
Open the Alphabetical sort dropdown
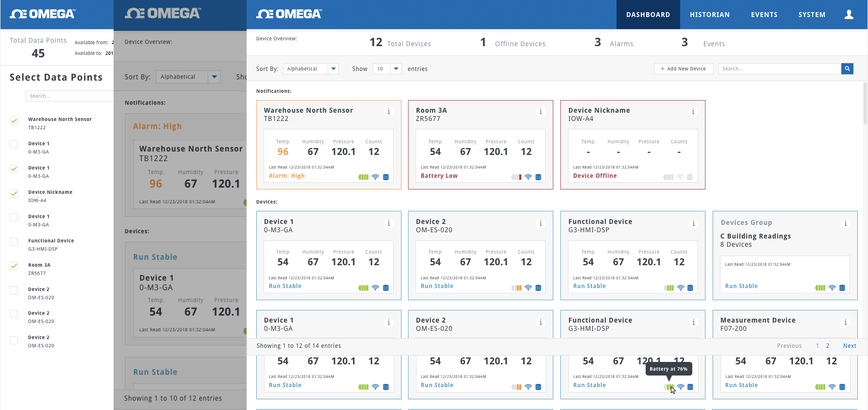click(x=333, y=69)
